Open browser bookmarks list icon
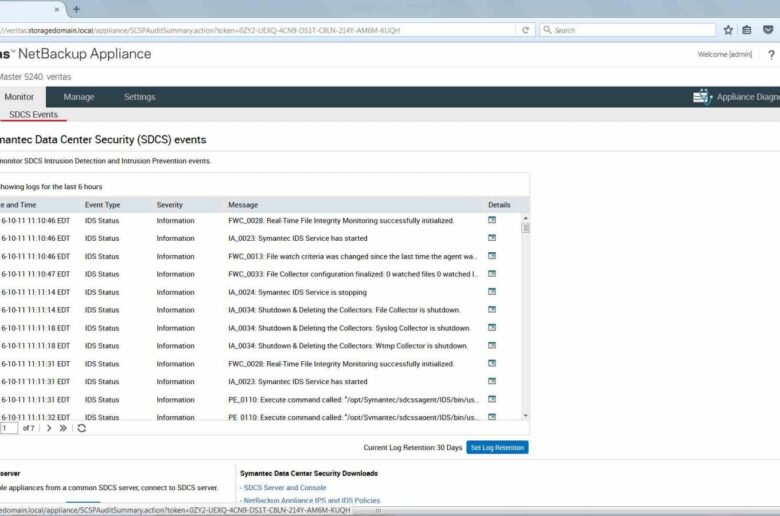This screenshot has height=516, width=780. (x=747, y=30)
